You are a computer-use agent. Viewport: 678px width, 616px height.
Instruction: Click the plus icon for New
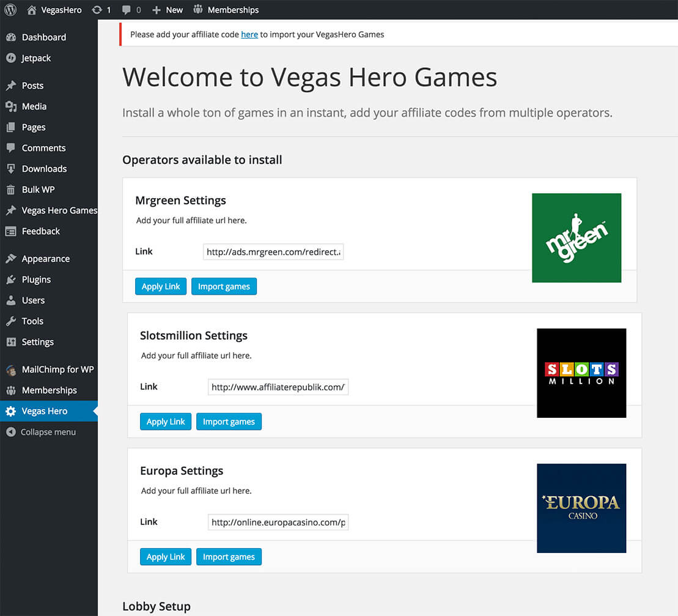point(157,10)
